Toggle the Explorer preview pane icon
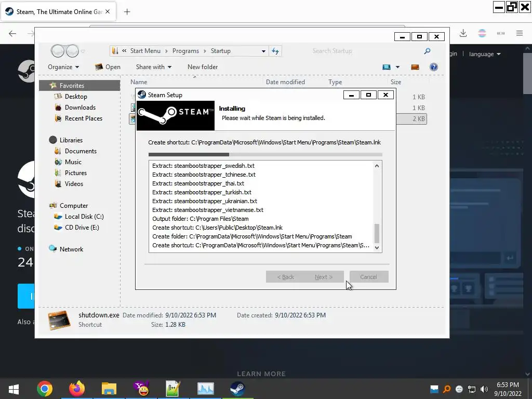532x399 pixels. point(415,67)
